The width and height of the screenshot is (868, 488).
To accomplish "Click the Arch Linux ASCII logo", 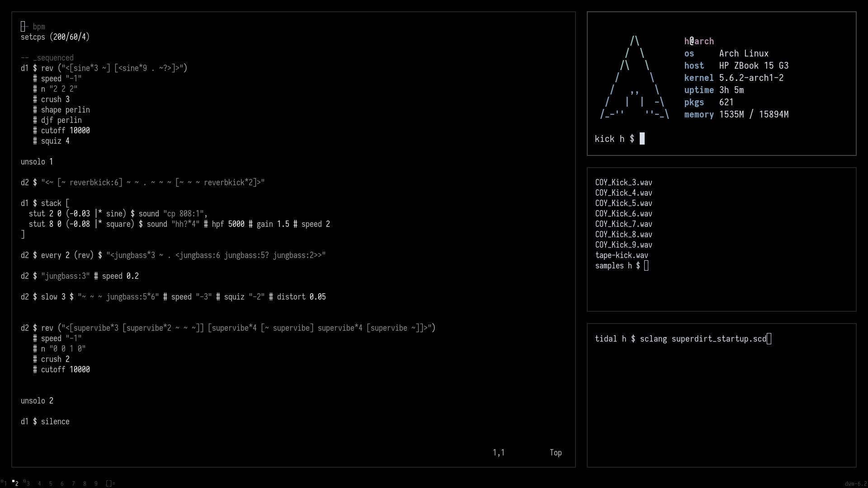I will [634, 77].
